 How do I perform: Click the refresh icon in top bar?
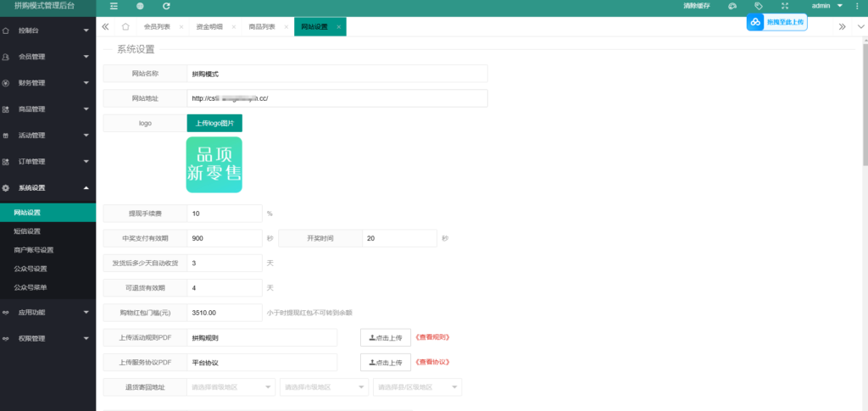(166, 6)
